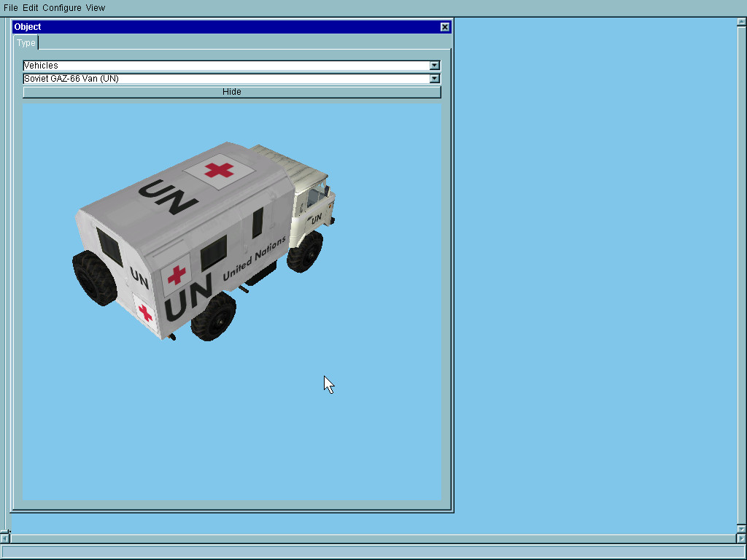Click the vertical scrollbar down arrow
Viewport: 747px width, 560px height.
741,529
